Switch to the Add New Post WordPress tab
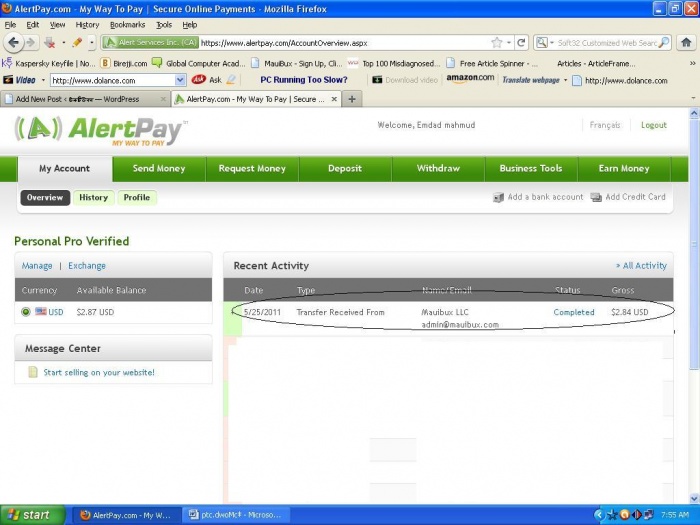700x525 pixels. [85, 99]
